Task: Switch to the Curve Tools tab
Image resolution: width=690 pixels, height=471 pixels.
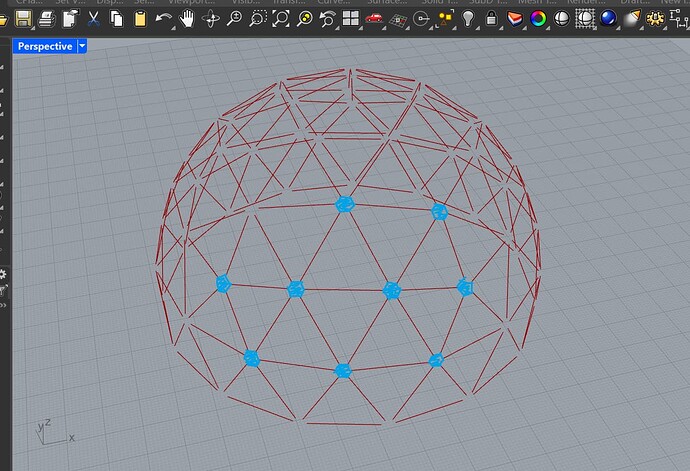Action: click(334, 2)
